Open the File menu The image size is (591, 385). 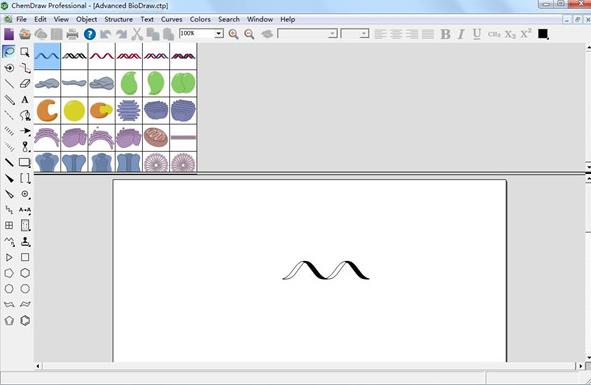coord(21,19)
